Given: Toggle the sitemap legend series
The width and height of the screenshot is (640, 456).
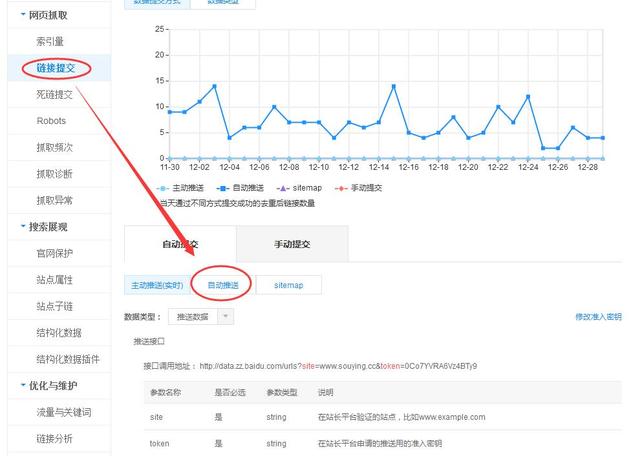Looking at the screenshot, I should point(299,188).
